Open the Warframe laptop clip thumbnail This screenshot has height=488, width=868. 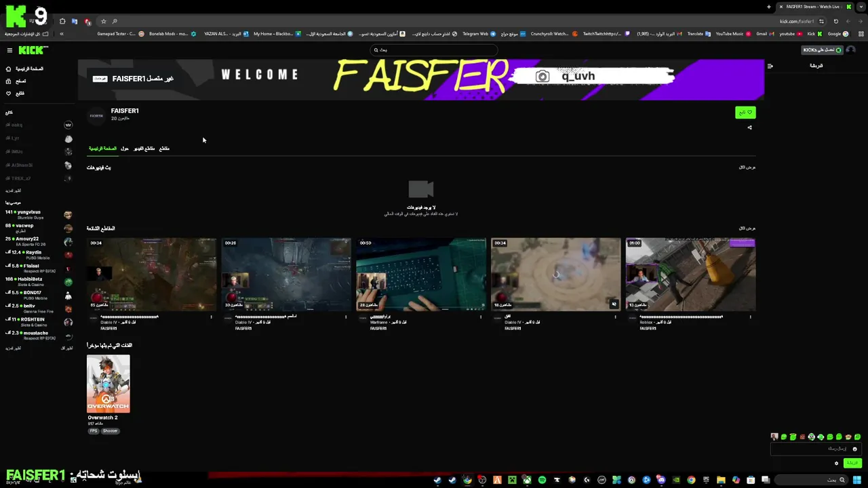[x=421, y=274]
